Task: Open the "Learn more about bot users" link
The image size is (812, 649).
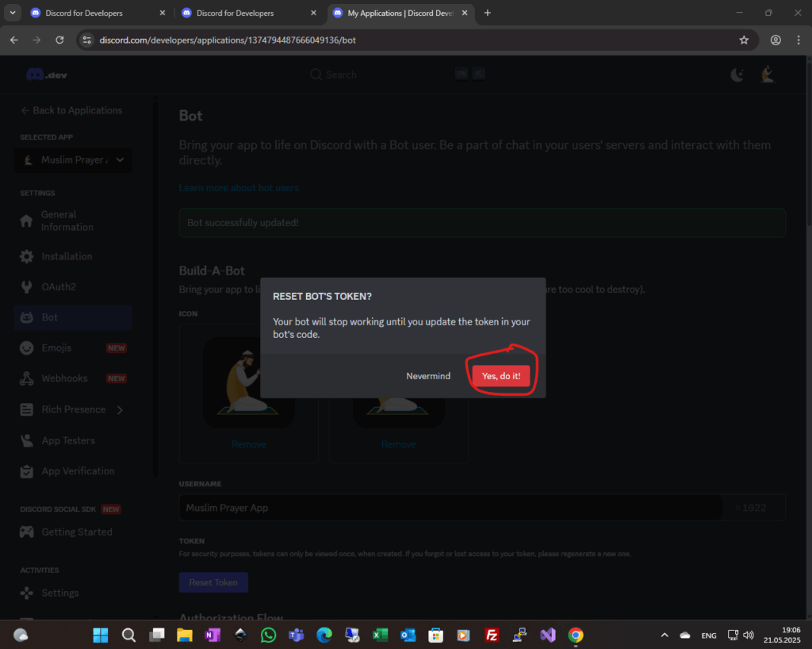Action: [x=239, y=187]
